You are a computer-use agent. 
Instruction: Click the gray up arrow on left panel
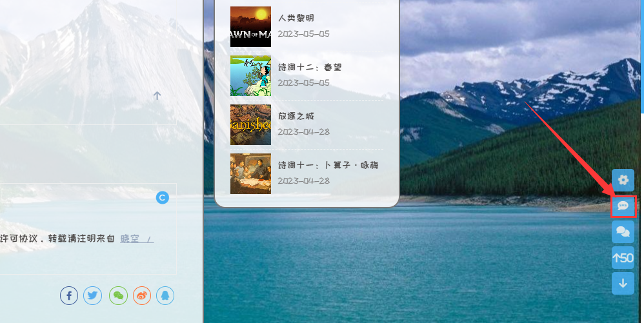[x=157, y=96]
